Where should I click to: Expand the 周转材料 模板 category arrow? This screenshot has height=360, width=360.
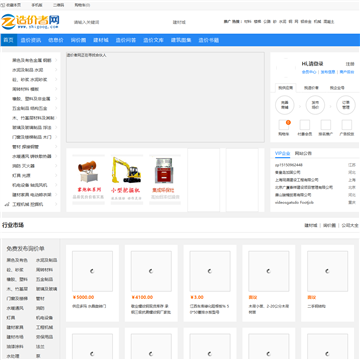[56, 89]
